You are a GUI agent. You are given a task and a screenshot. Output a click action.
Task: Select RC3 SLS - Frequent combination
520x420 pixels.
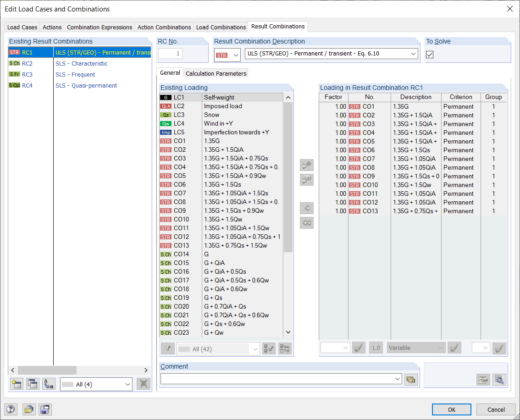click(80, 74)
